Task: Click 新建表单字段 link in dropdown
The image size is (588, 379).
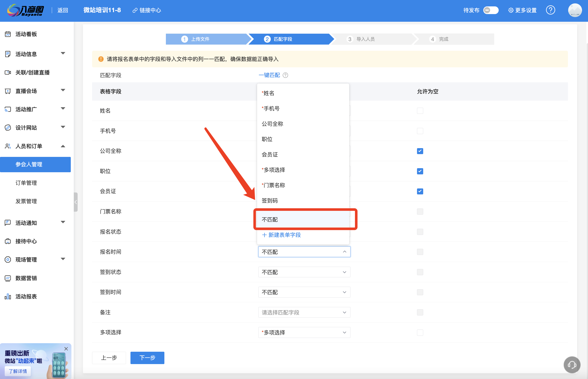Action: coord(281,235)
